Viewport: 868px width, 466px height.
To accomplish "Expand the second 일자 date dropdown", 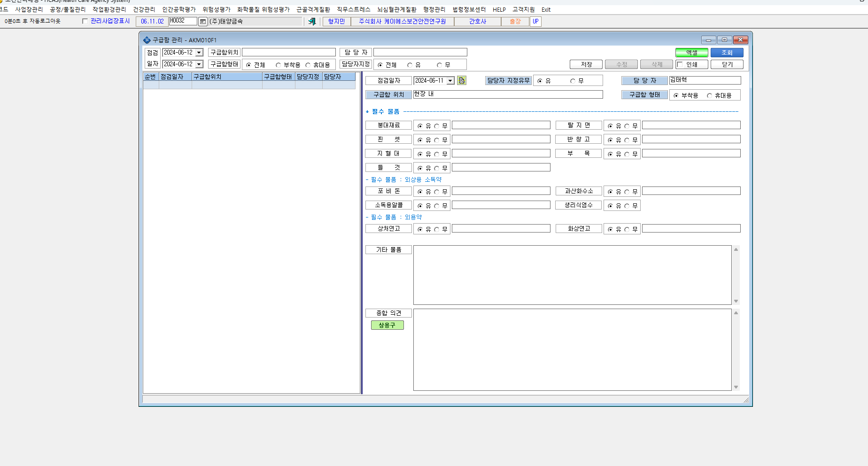I will click(x=199, y=64).
